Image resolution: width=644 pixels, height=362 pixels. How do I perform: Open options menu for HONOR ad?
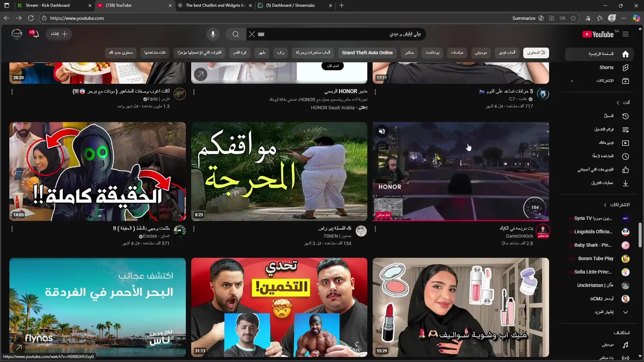coord(194,92)
